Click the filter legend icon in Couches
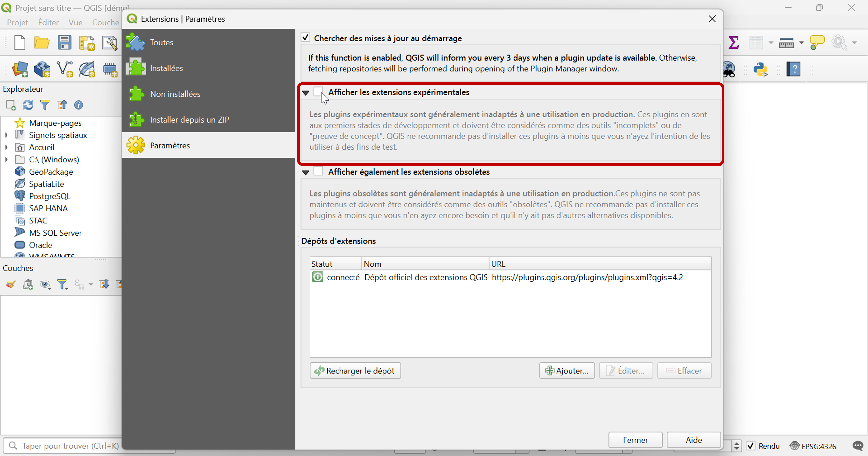The width and height of the screenshot is (868, 456). pyautogui.click(x=63, y=284)
